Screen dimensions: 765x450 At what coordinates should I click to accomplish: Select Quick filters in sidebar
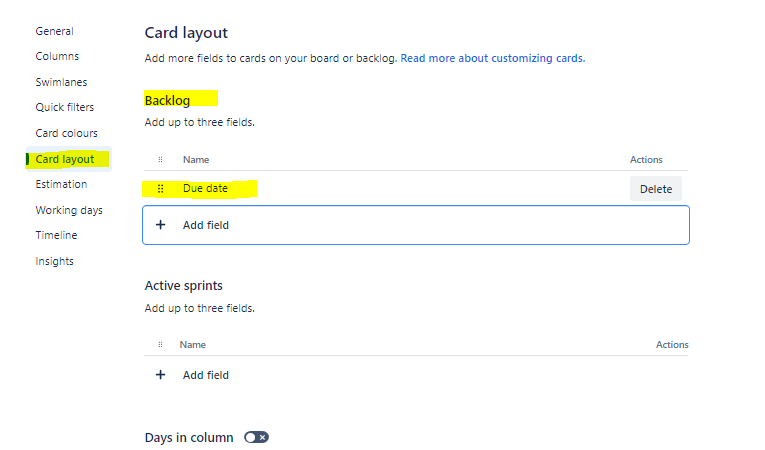tap(65, 107)
